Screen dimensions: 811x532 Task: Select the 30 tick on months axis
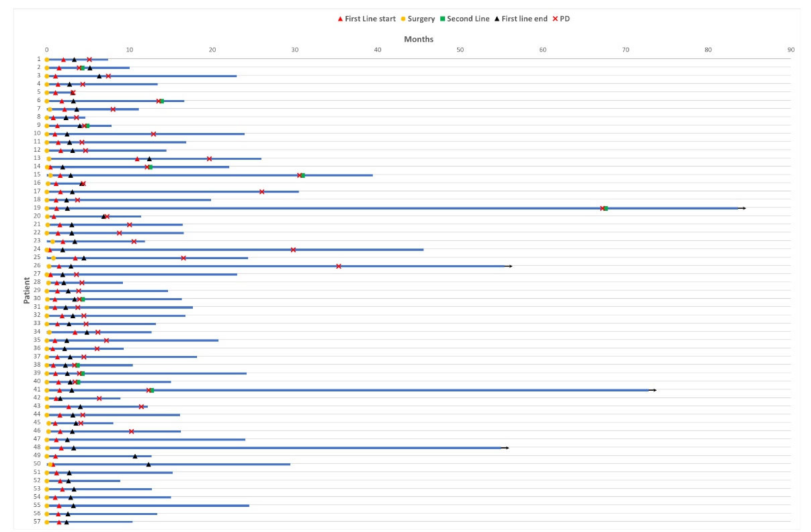pyautogui.click(x=295, y=49)
